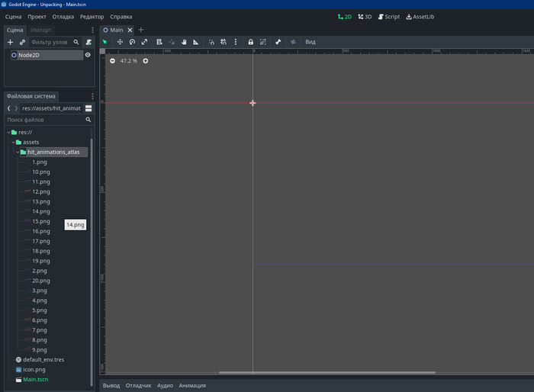Open skeleton bone options

coord(278,42)
